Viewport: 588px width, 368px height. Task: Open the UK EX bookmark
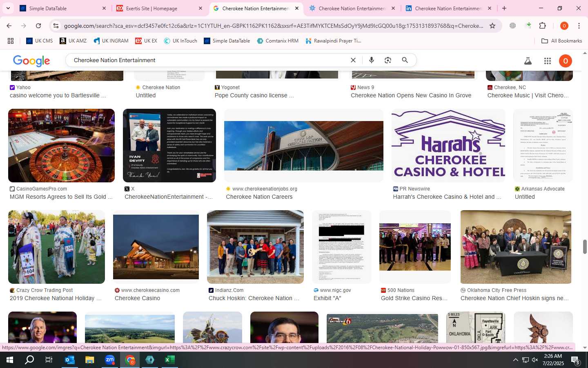146,41
